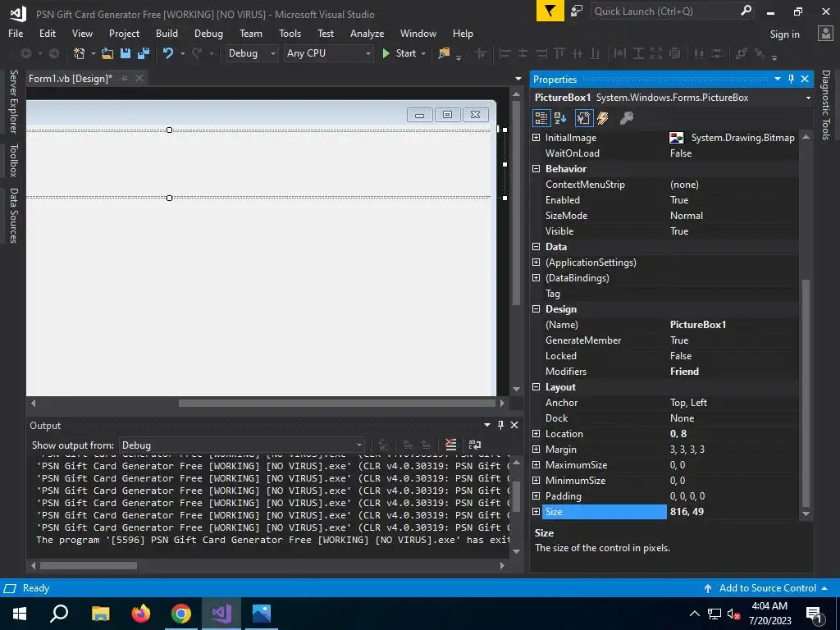The height and width of the screenshot is (630, 840).
Task: Toggle word wrap in Output window
Action: coord(475,445)
